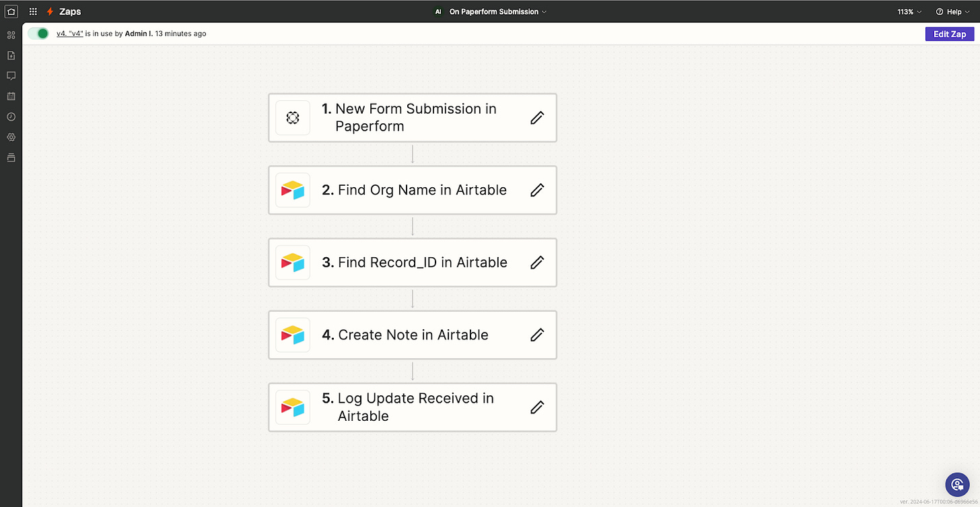Open the calendar icon in left sidebar
The width and height of the screenshot is (980, 507).
point(11,96)
